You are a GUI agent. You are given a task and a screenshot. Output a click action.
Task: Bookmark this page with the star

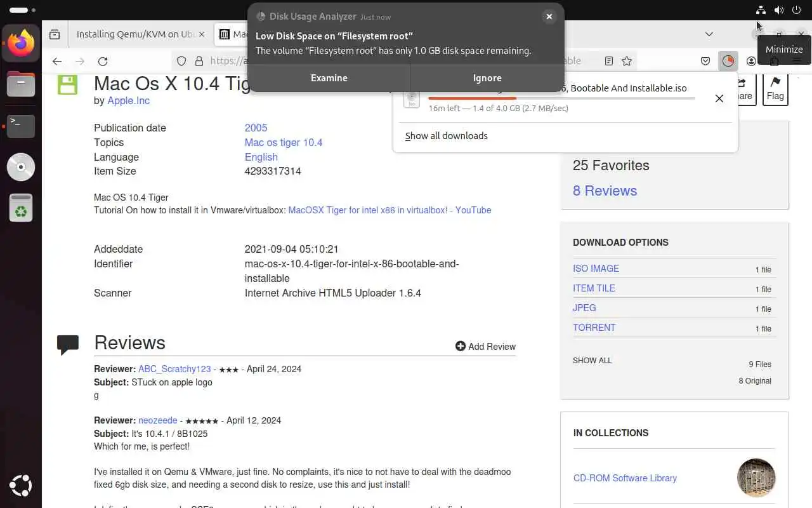[x=627, y=61]
